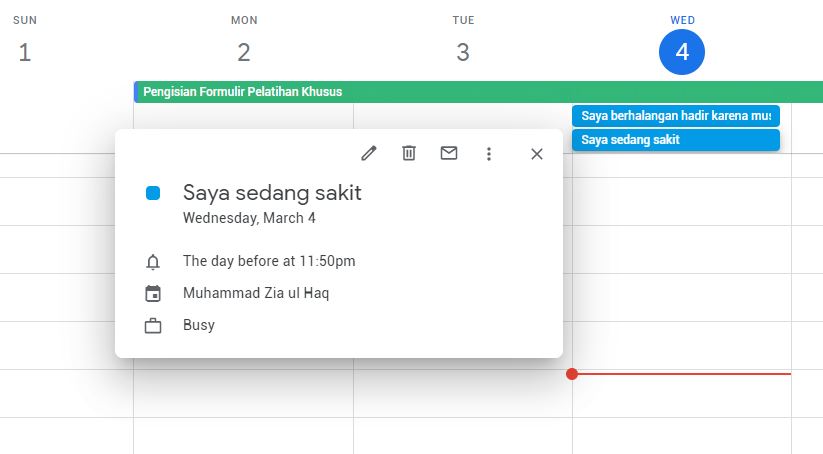Click The day before at 11:50pm reminder text
823x454 pixels.
click(269, 261)
